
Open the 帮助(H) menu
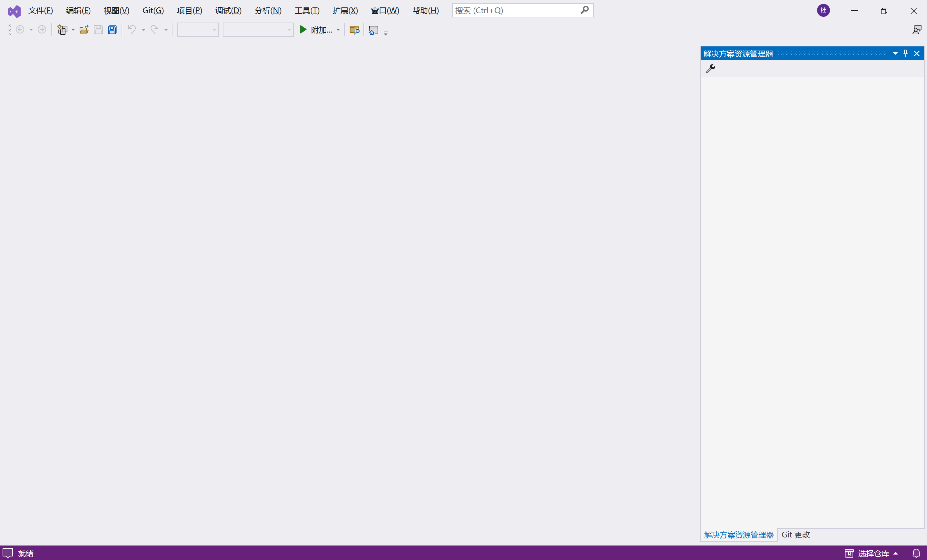tap(426, 11)
